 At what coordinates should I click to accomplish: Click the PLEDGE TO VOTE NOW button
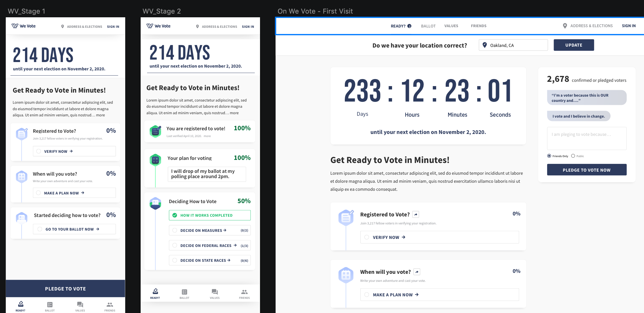(x=586, y=169)
